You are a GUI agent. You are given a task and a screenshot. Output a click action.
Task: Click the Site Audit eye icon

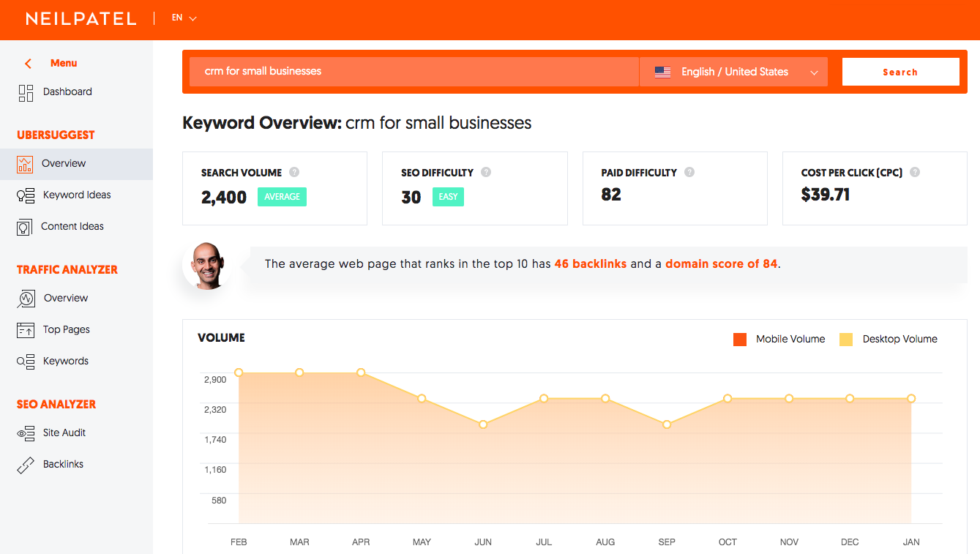[x=26, y=433]
